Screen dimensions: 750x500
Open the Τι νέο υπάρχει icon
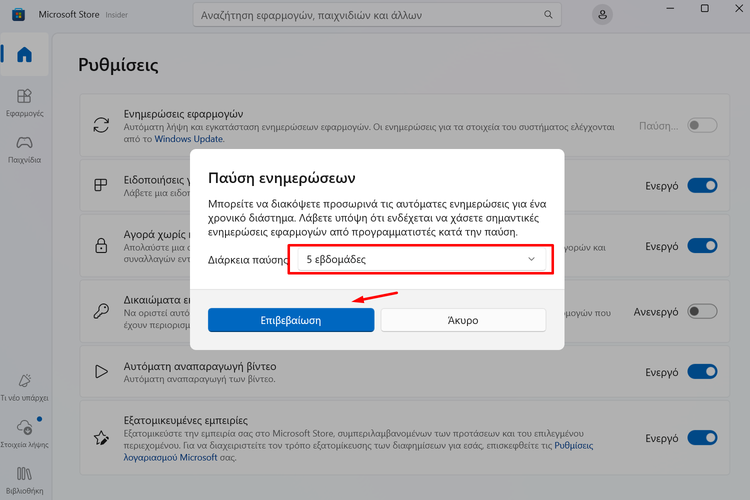point(24,380)
